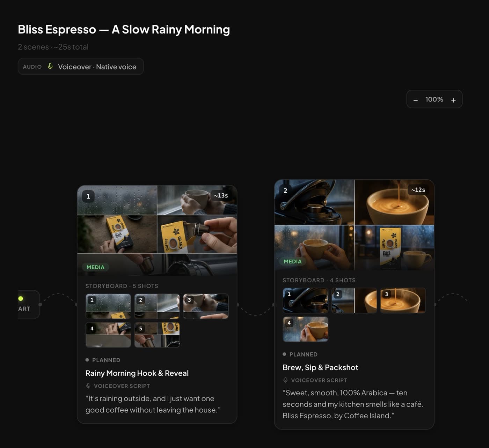Click the '2 scenes · ~25s total' subtitle
This screenshot has height=448, width=489.
53,47
